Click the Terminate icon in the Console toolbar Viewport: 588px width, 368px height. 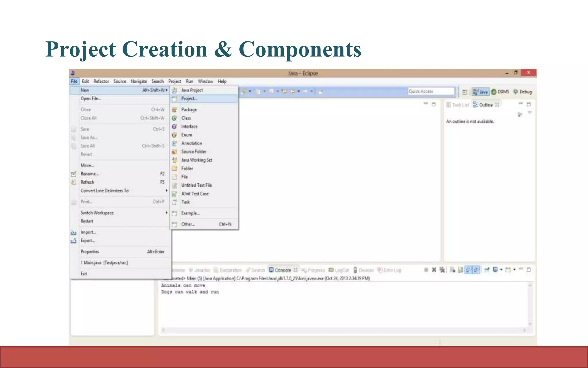point(426,270)
